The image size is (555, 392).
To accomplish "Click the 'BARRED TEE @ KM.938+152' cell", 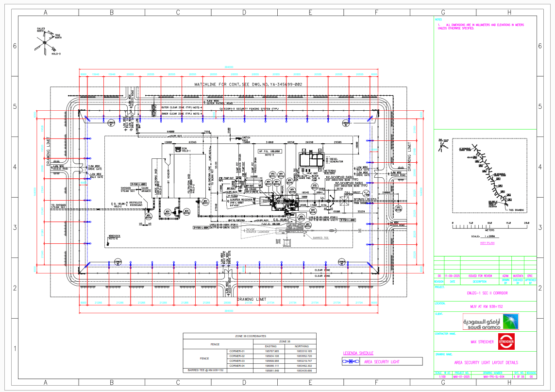I will point(206,371).
